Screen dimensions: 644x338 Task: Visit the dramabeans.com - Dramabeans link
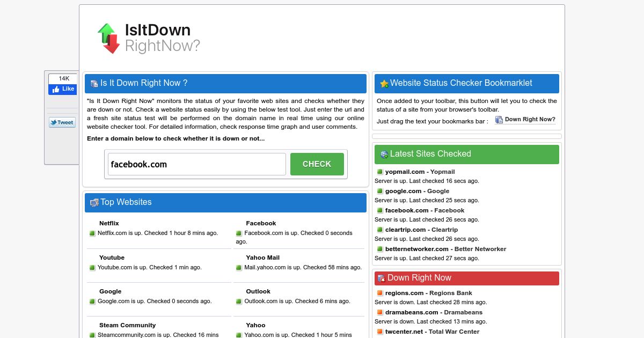pos(434,312)
